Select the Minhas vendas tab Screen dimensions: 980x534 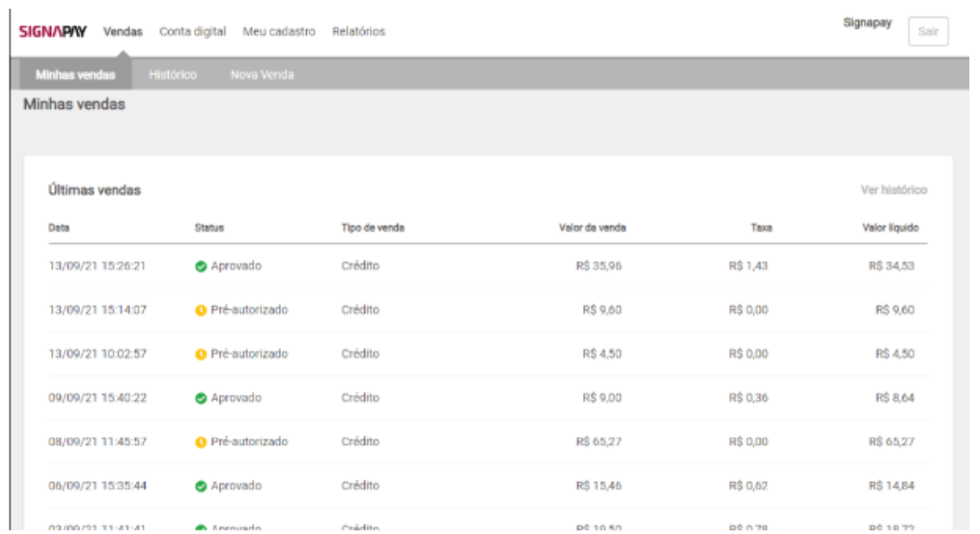click(69, 74)
